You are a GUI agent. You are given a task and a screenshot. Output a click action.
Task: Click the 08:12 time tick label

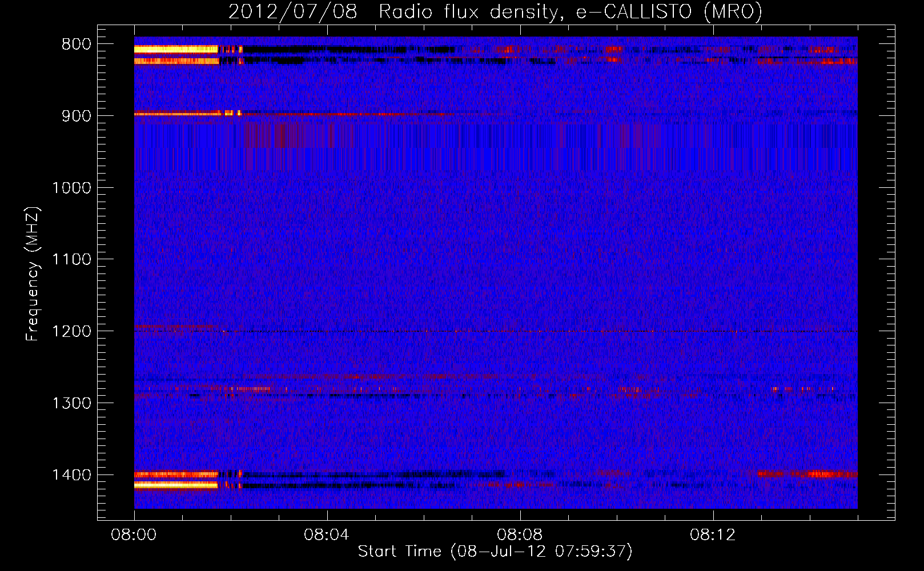pos(713,535)
